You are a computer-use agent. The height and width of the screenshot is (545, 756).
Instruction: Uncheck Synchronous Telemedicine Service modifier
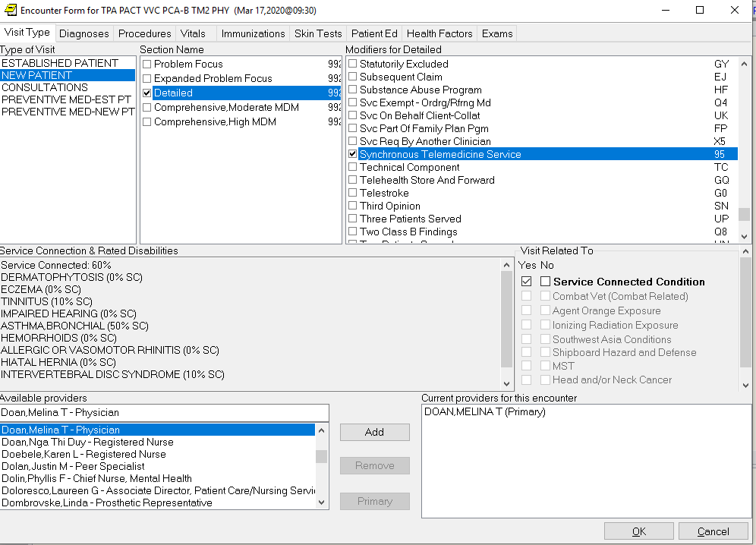[353, 155]
